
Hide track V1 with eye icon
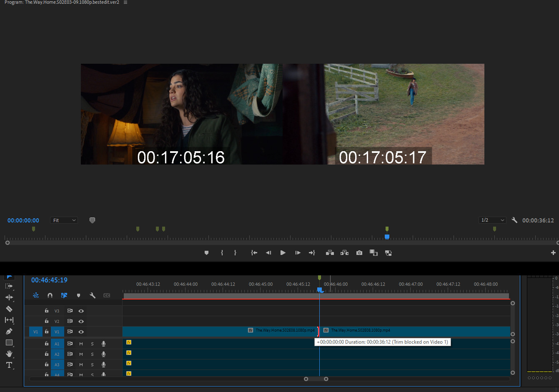click(x=81, y=332)
